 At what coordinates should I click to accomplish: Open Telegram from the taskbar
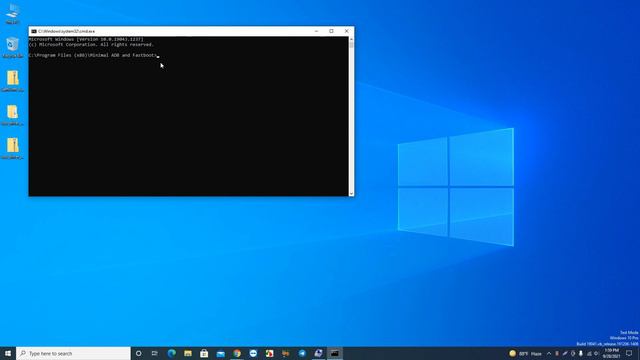(x=302, y=353)
